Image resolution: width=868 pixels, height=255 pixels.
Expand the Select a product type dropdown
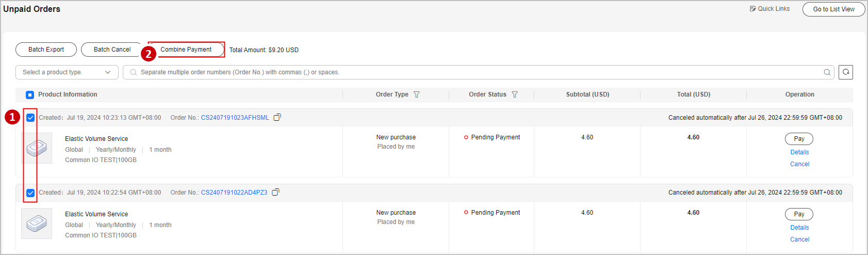[67, 72]
